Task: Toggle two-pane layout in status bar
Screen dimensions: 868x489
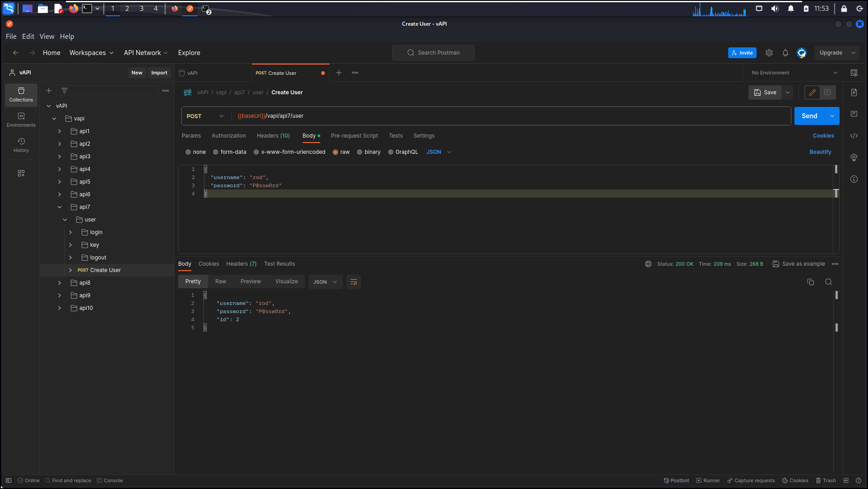Action: tap(846, 480)
